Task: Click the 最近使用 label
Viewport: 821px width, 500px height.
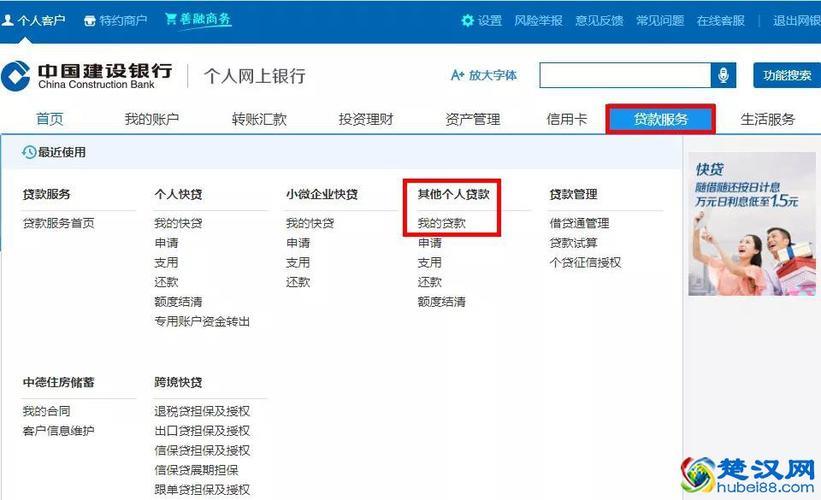Action: [62, 152]
